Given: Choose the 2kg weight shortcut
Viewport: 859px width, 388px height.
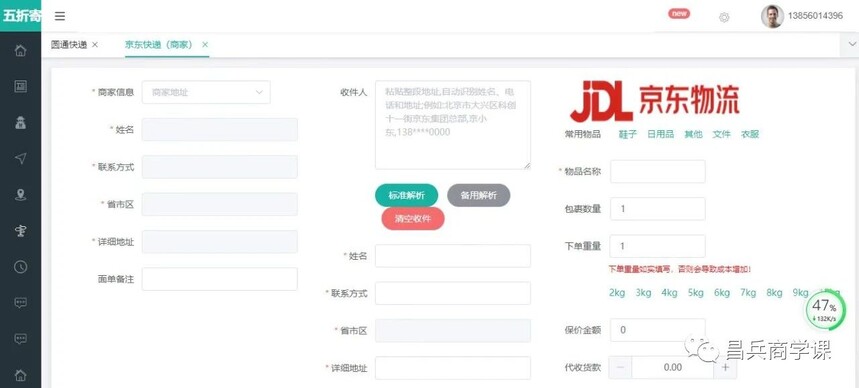Looking at the screenshot, I should pos(617,293).
